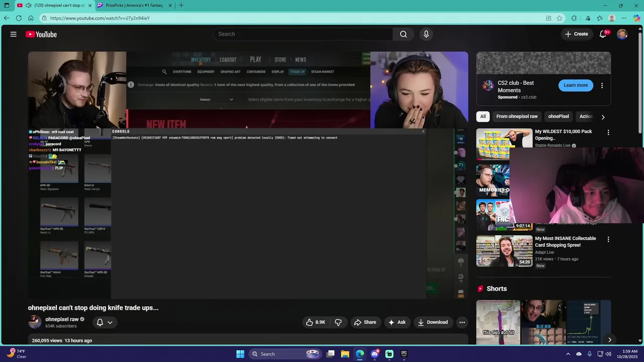This screenshot has width=644, height=362.
Task: Dislike the video with thumbs down
Action: (x=338, y=322)
